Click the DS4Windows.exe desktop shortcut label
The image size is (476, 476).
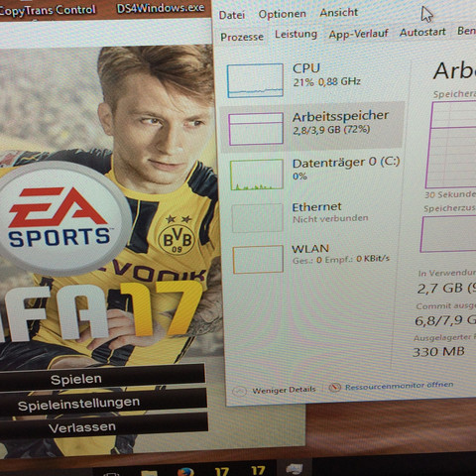[161, 7]
